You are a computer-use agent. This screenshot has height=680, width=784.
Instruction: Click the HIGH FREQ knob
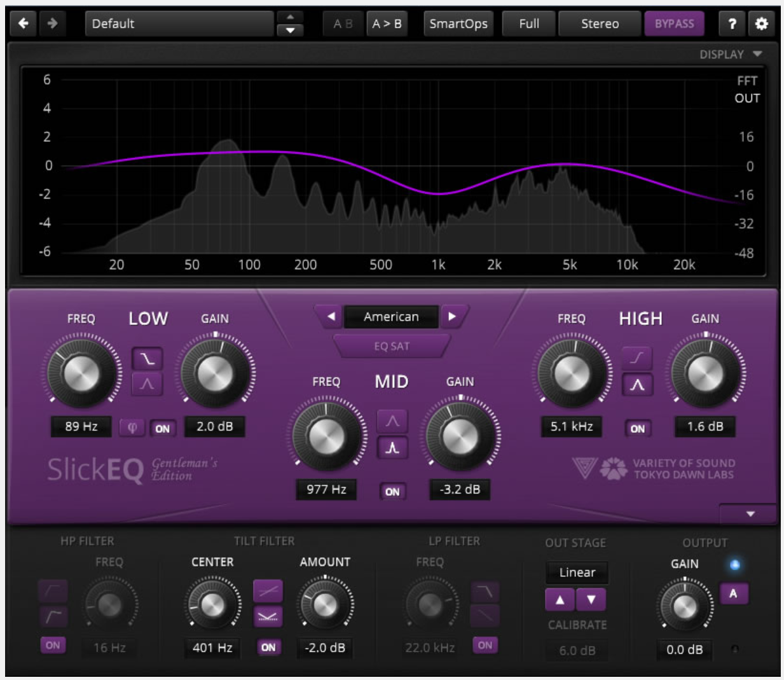(x=571, y=373)
